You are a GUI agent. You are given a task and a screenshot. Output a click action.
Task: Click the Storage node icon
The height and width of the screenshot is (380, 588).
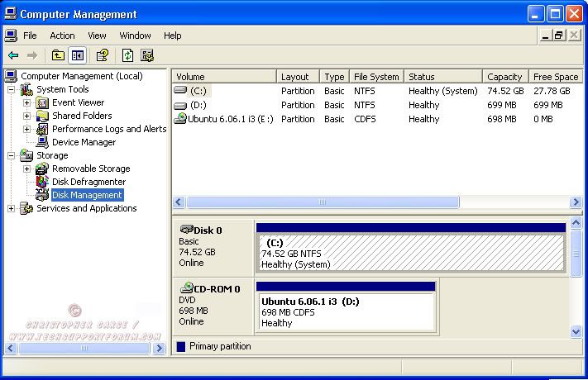[x=26, y=155]
